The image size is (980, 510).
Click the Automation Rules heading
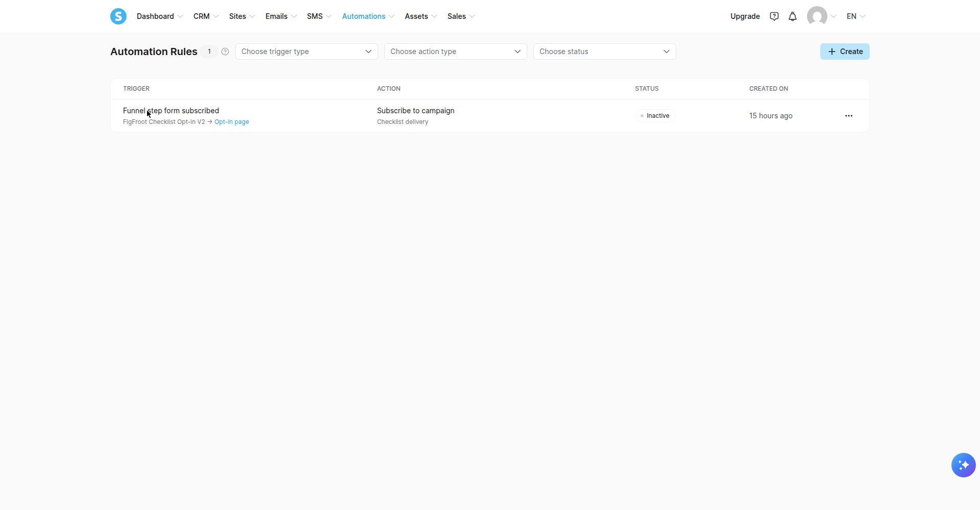(154, 52)
